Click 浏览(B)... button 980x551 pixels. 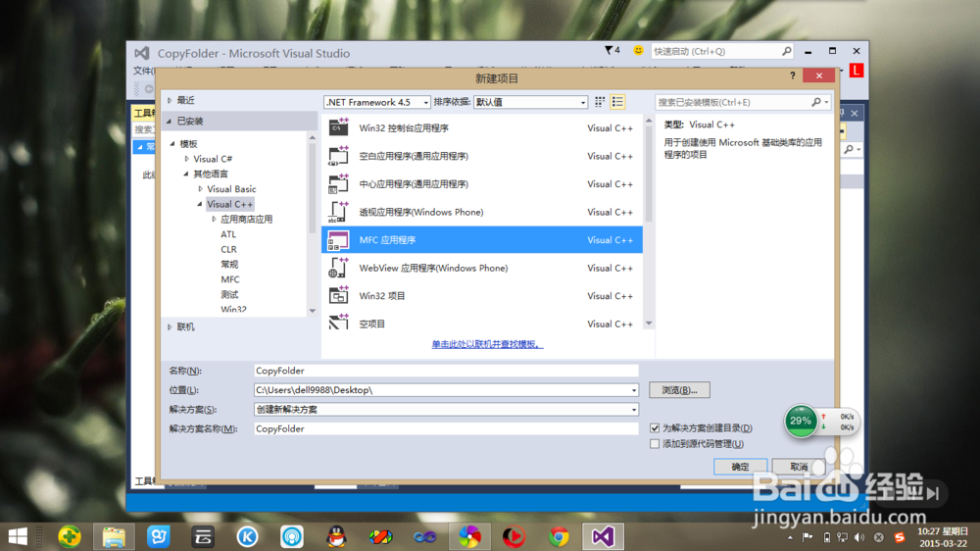tap(679, 390)
